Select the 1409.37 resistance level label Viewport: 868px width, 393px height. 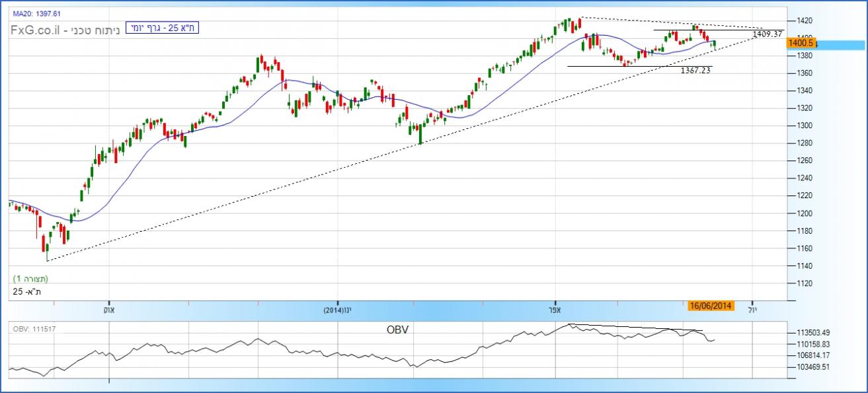767,33
